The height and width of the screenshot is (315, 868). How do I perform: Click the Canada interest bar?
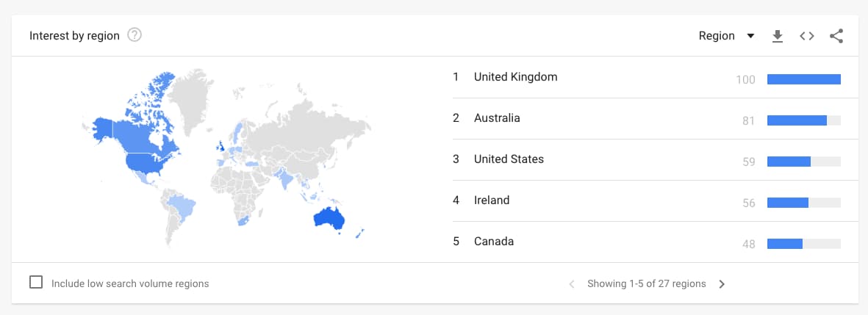(785, 244)
